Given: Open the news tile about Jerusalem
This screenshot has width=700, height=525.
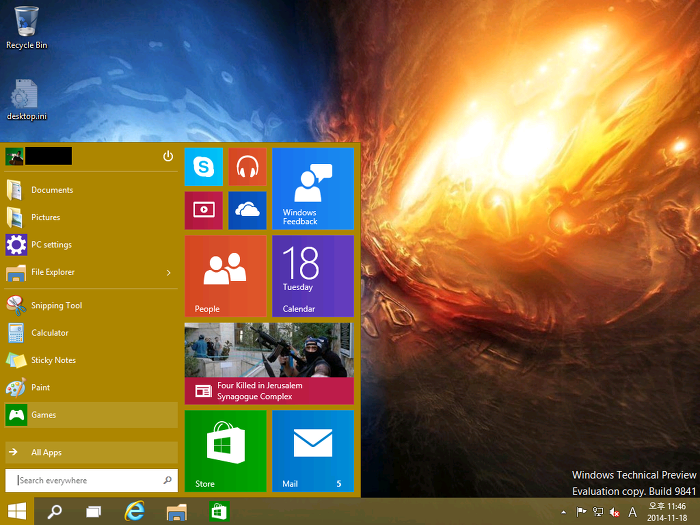Looking at the screenshot, I should tap(269, 363).
